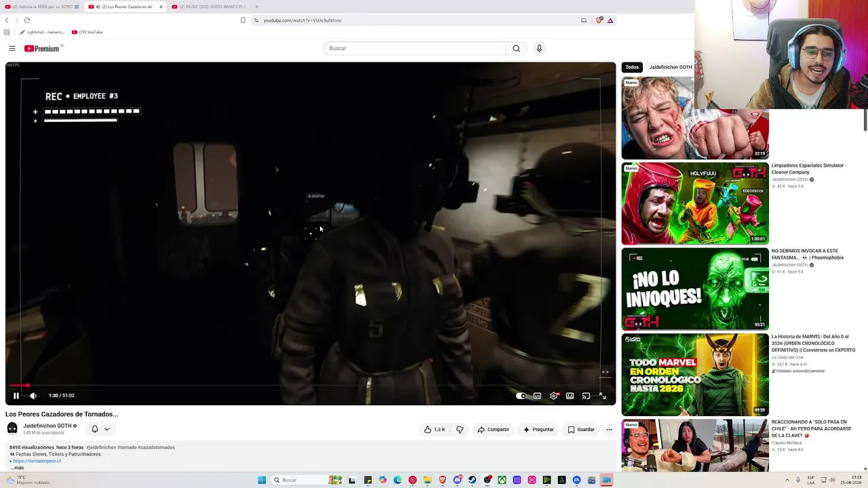Screen dimensions: 868x488
Task: Pause the video
Action: point(16,396)
